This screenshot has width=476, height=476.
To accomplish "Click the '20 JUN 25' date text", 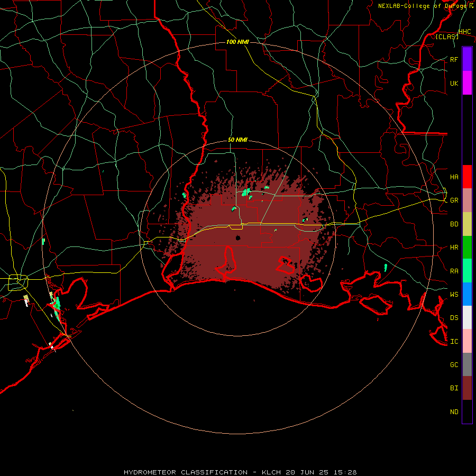I will click(x=307, y=472).
